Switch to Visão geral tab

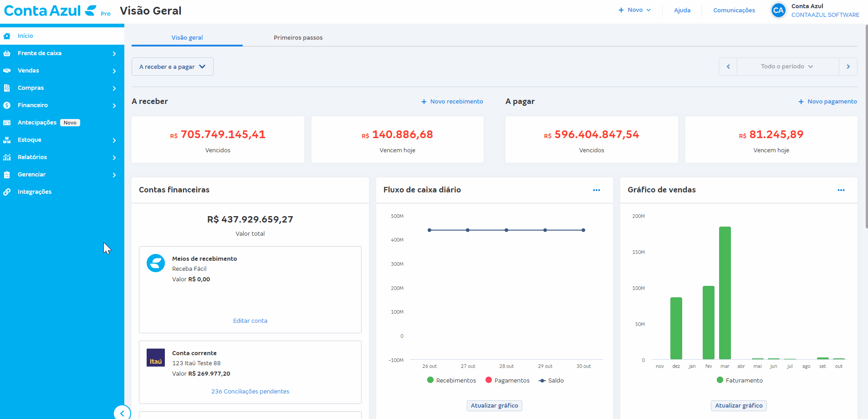(x=187, y=38)
